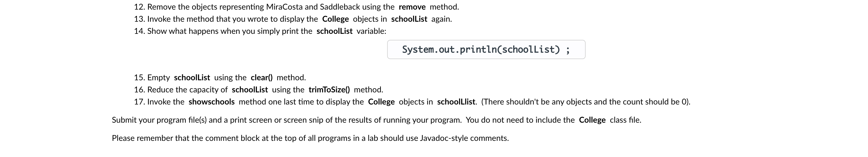Click the step number 17
868x157 pixels.
(139, 102)
